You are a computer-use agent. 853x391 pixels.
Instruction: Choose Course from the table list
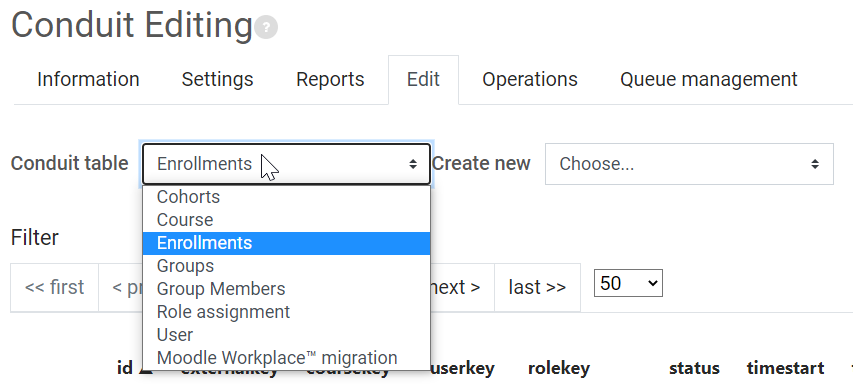click(287, 220)
